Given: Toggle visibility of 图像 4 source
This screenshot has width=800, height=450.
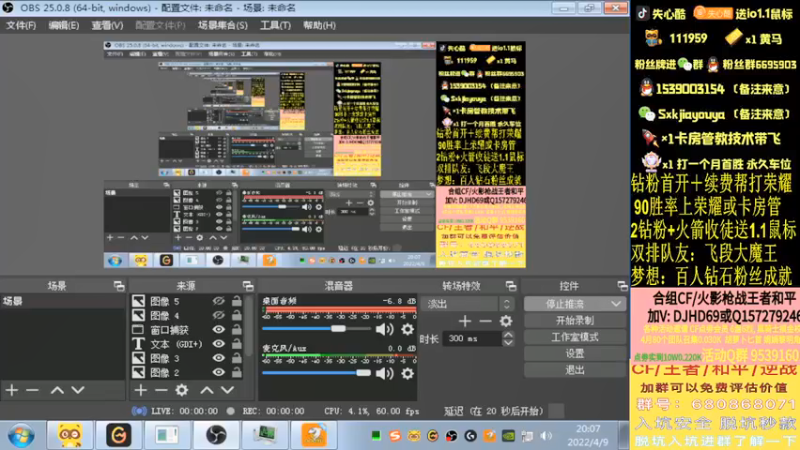Looking at the screenshot, I should [218, 315].
